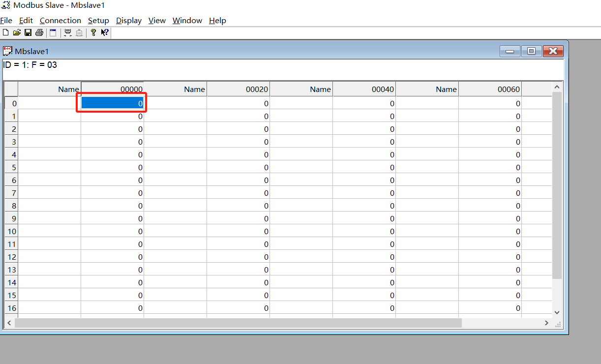Open the File menu
The image size is (601, 364).
coord(6,21)
